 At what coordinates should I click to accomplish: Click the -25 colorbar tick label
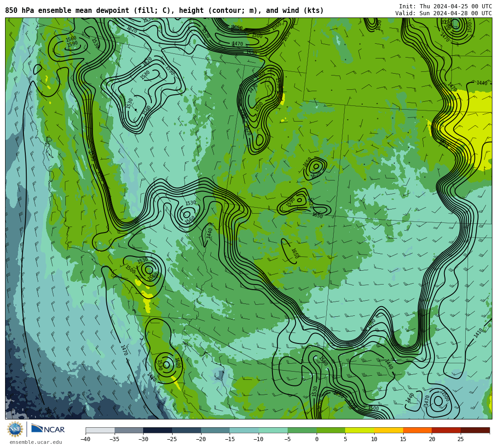[x=172, y=439]
